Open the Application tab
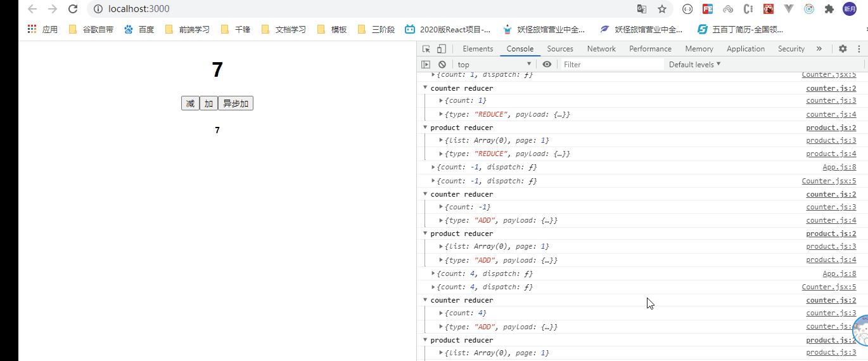 coord(746,49)
